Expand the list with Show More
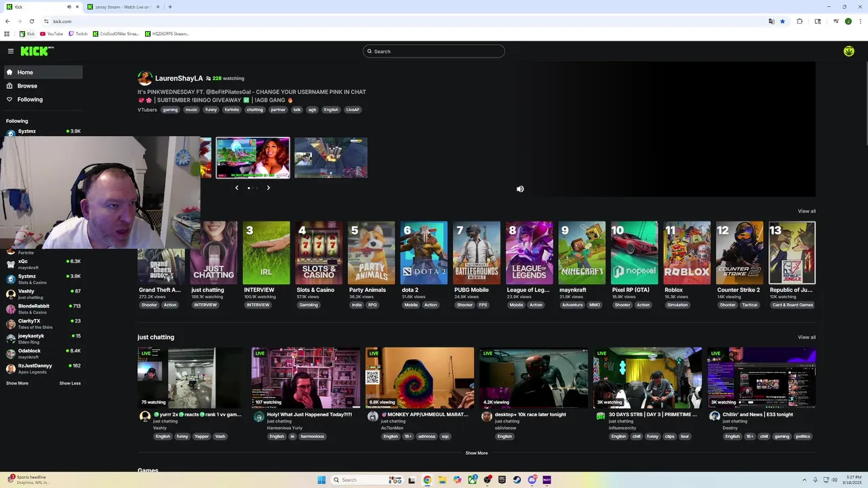The image size is (868, 488). point(17,384)
